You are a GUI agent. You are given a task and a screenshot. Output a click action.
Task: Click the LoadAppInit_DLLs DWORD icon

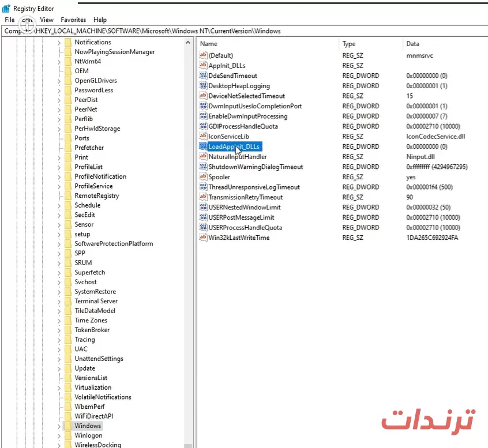203,146
